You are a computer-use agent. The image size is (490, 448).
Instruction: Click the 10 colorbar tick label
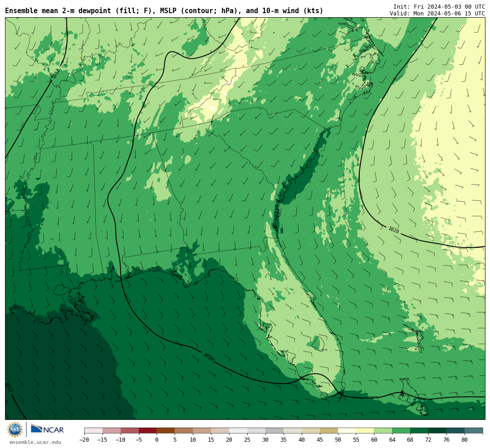(x=193, y=440)
